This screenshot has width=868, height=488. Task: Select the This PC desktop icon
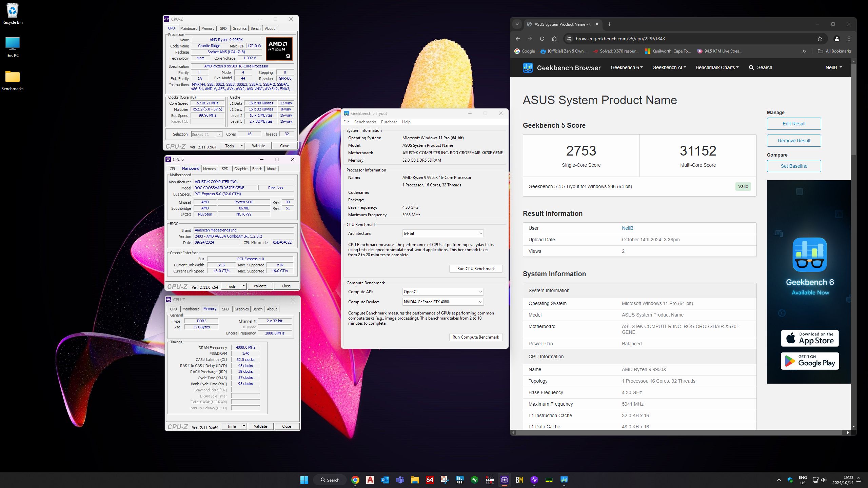click(13, 47)
